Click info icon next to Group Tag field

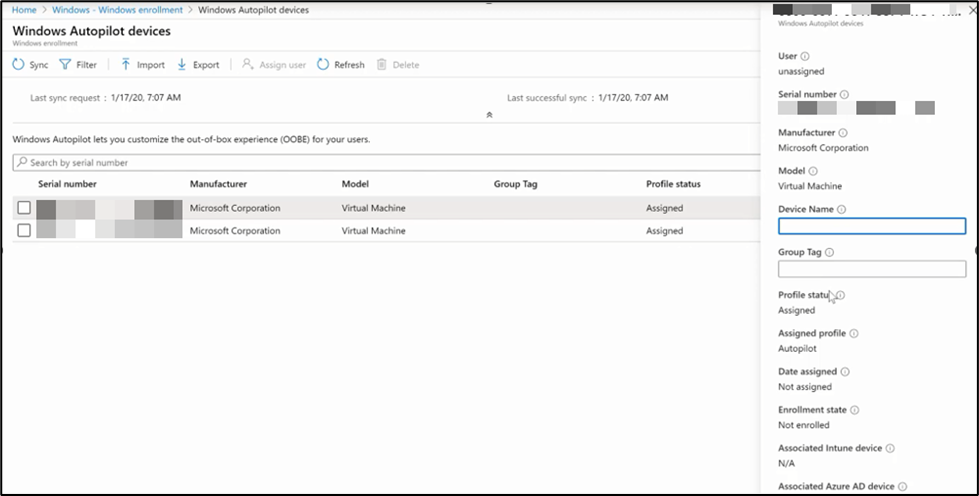(829, 252)
